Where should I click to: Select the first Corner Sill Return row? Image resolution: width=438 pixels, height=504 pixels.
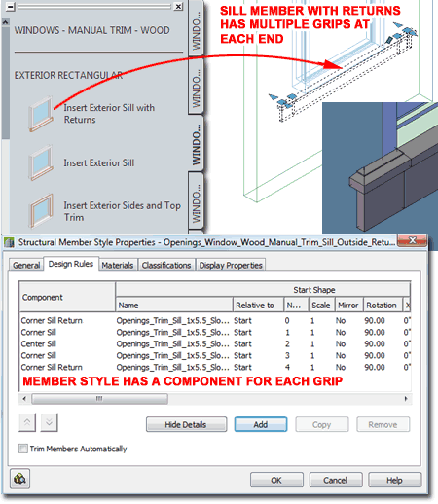tap(215, 320)
